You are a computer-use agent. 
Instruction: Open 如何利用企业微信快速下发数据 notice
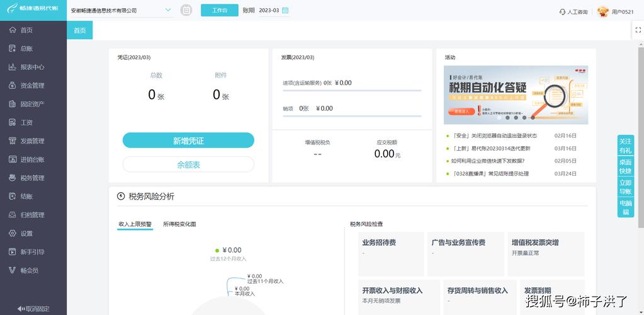[487, 161]
